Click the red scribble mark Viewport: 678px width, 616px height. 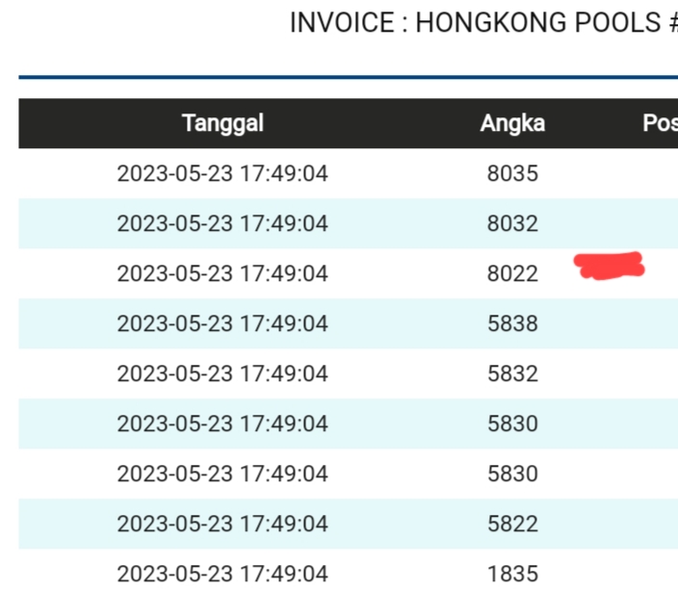609,265
